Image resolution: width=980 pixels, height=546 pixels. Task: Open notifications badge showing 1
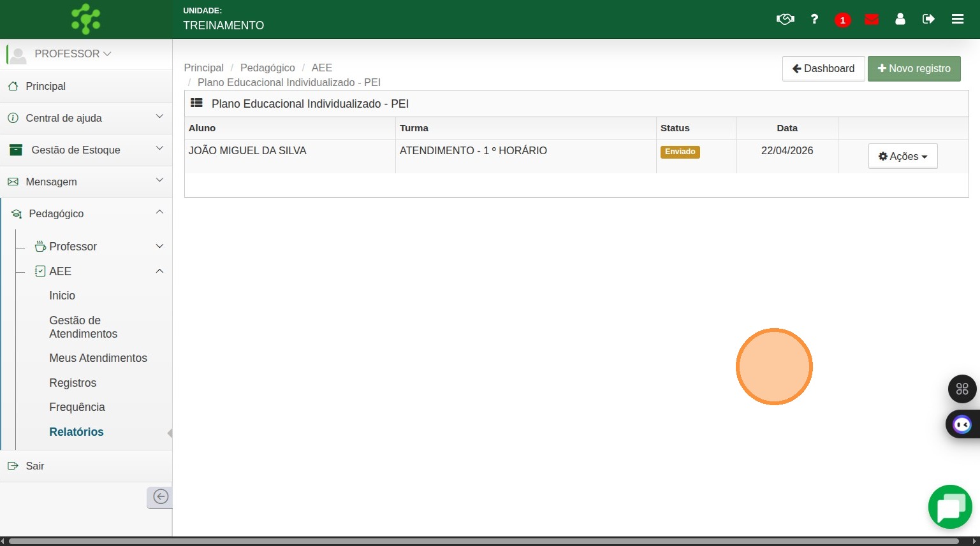(843, 20)
